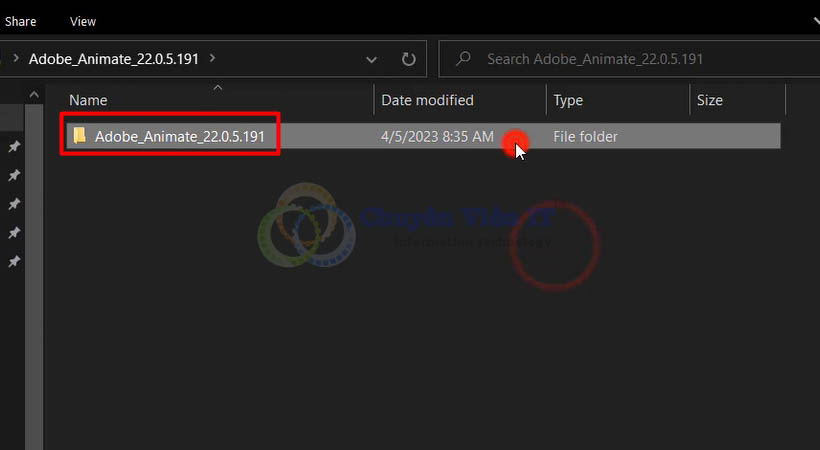Sort by the Type column header
This screenshot has height=450, width=820.
[568, 100]
